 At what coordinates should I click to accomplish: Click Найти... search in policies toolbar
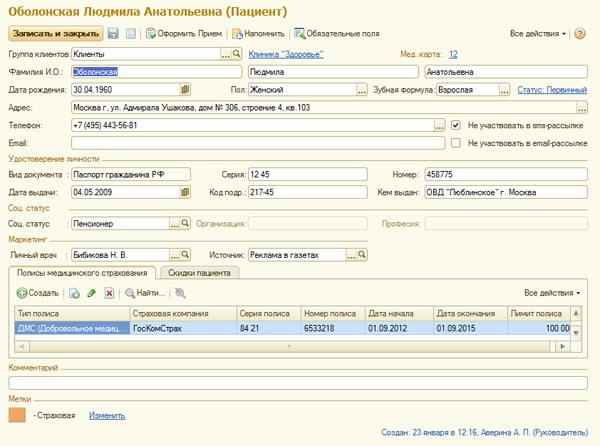[x=145, y=293]
